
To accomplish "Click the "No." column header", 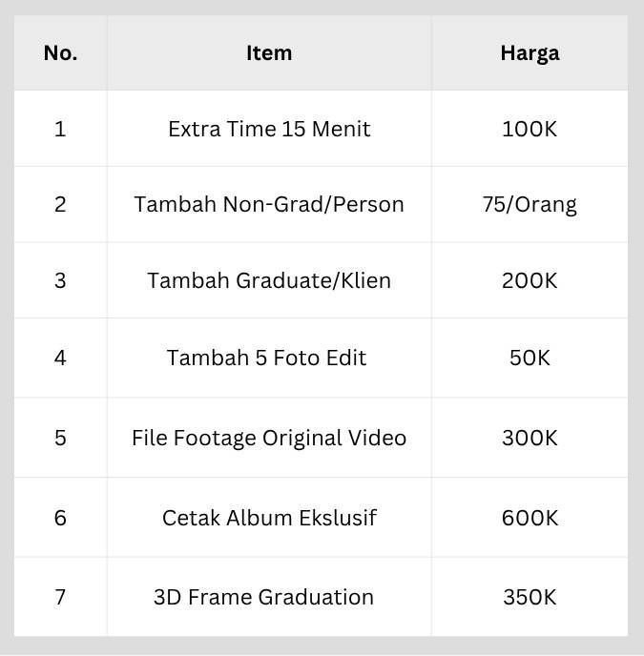I will tap(60, 53).
